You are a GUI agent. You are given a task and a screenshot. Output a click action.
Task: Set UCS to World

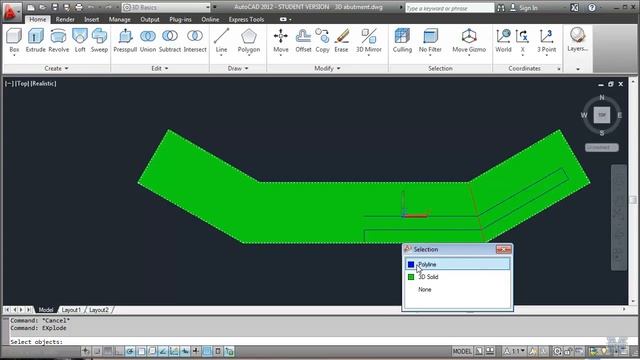pos(503,40)
